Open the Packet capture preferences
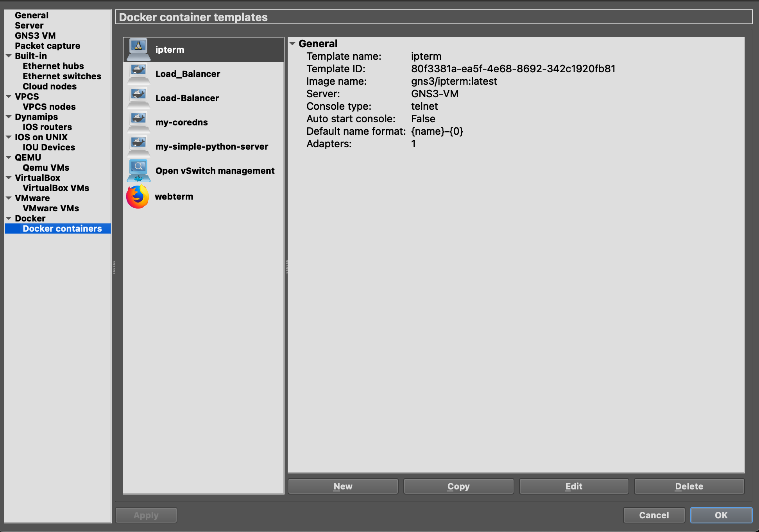Image resolution: width=759 pixels, height=532 pixels. coord(47,46)
